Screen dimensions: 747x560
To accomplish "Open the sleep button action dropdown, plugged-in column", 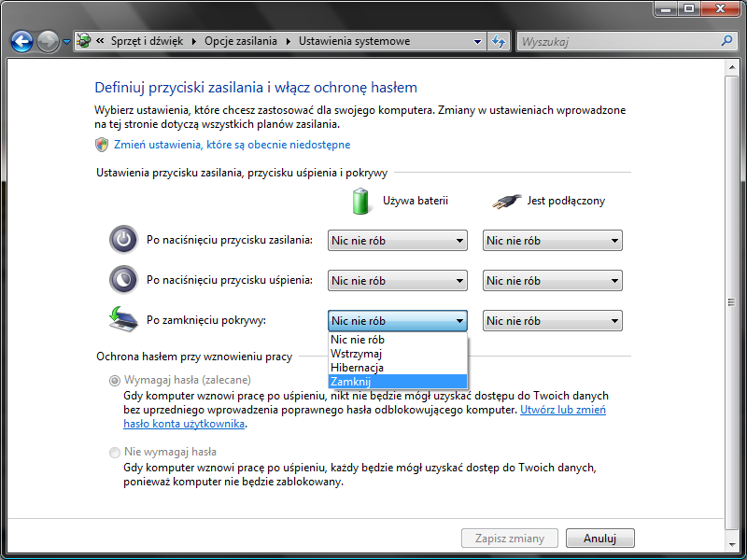I will pyautogui.click(x=553, y=281).
